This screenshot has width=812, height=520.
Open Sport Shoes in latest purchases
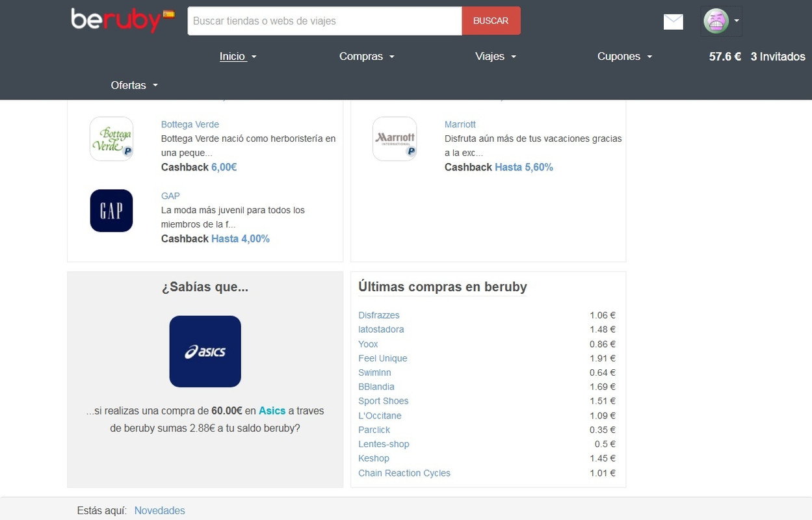coord(384,401)
